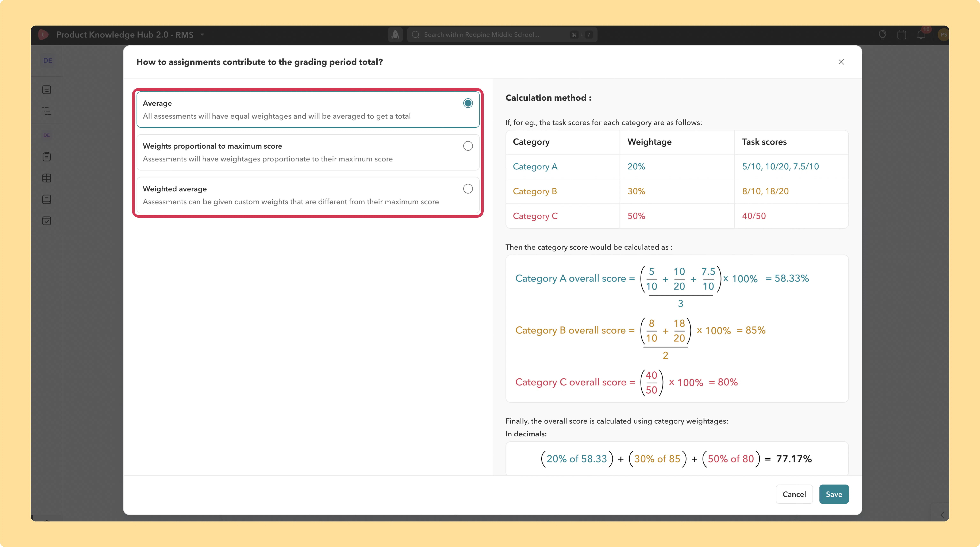Save the grading calculation method
This screenshot has height=547, width=980.
(x=834, y=494)
